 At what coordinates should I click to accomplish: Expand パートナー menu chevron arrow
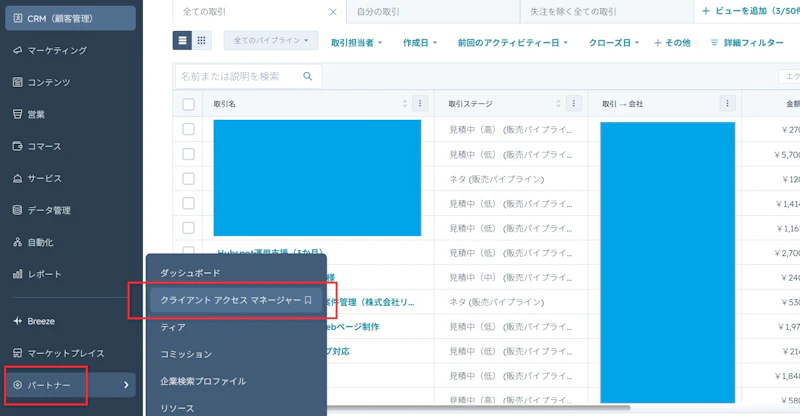126,385
